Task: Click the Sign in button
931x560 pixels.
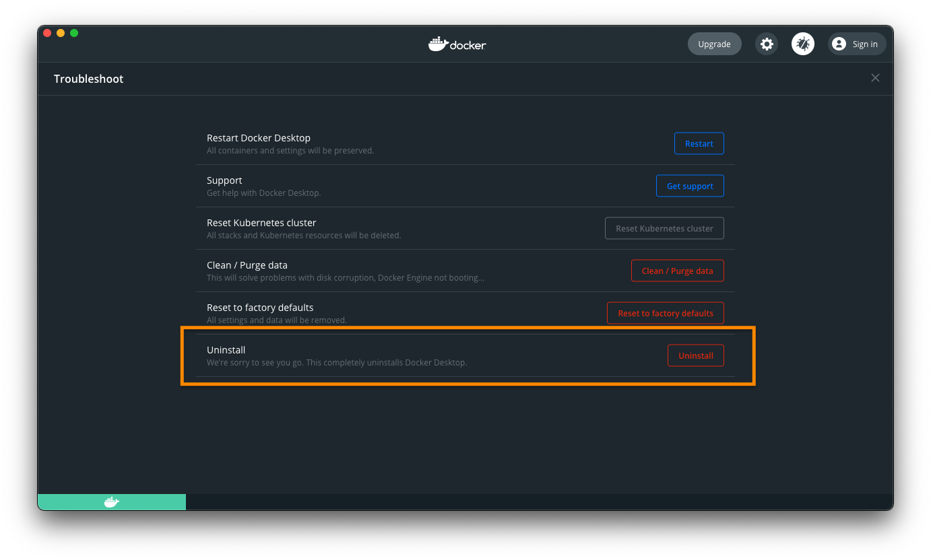Action: point(857,44)
